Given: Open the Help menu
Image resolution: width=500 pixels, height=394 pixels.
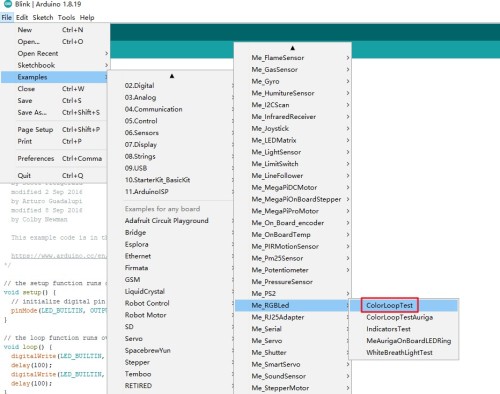Looking at the screenshot, I should click(87, 17).
